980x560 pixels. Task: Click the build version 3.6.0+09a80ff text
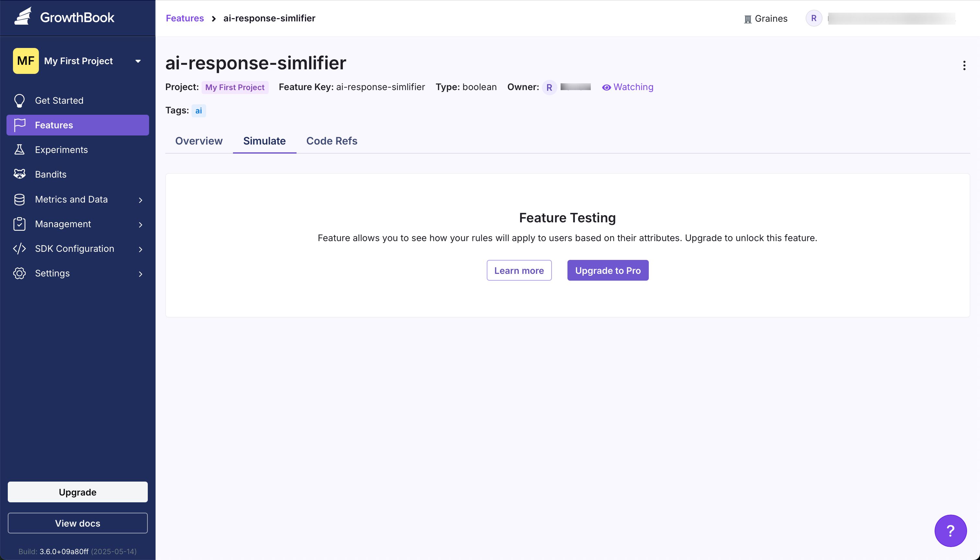pyautogui.click(x=64, y=551)
